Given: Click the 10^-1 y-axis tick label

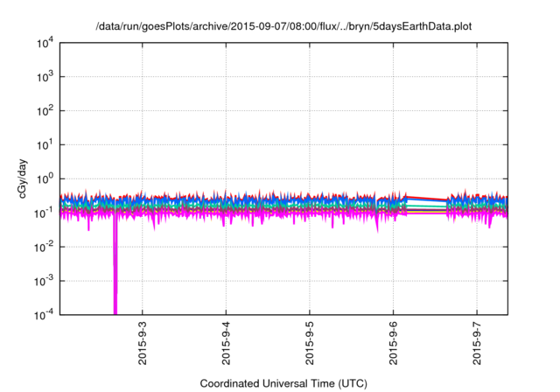Looking at the screenshot, I should (44, 213).
